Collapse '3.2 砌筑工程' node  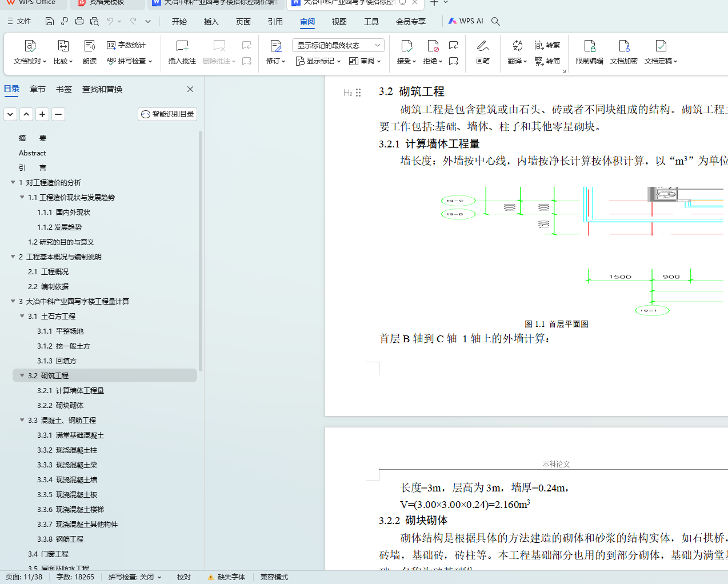[22, 375]
